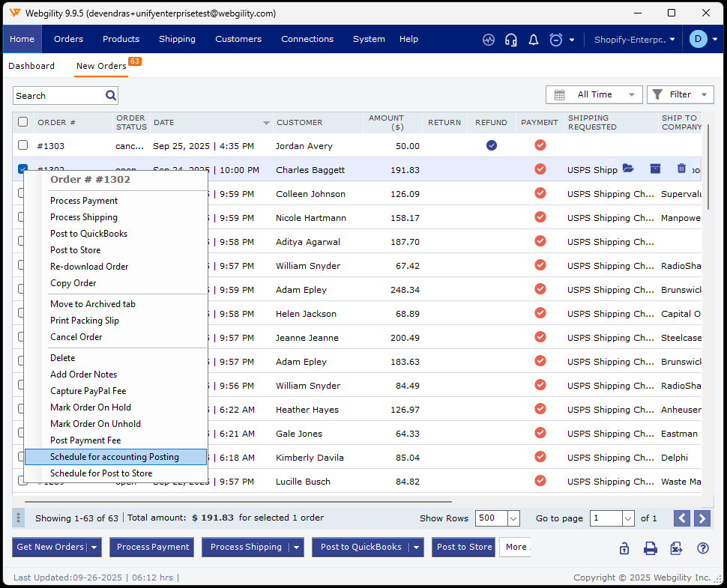Toggle the select-all checkbox in header

point(23,122)
